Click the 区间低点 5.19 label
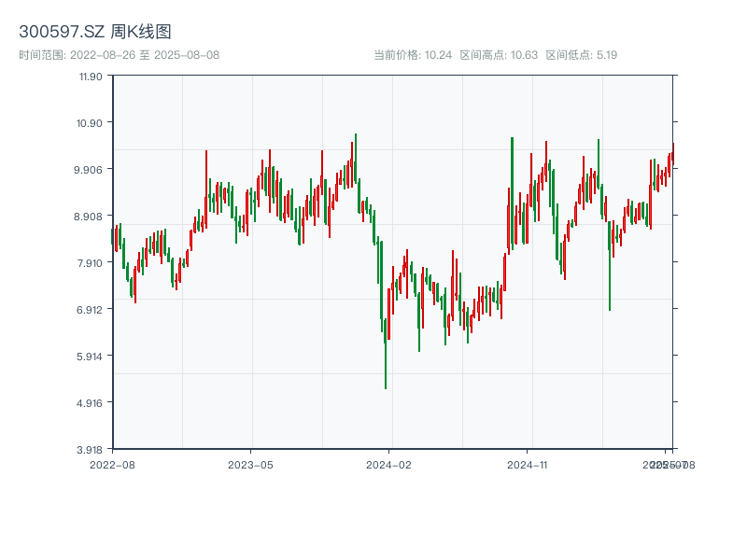747x560 pixels. [x=581, y=55]
